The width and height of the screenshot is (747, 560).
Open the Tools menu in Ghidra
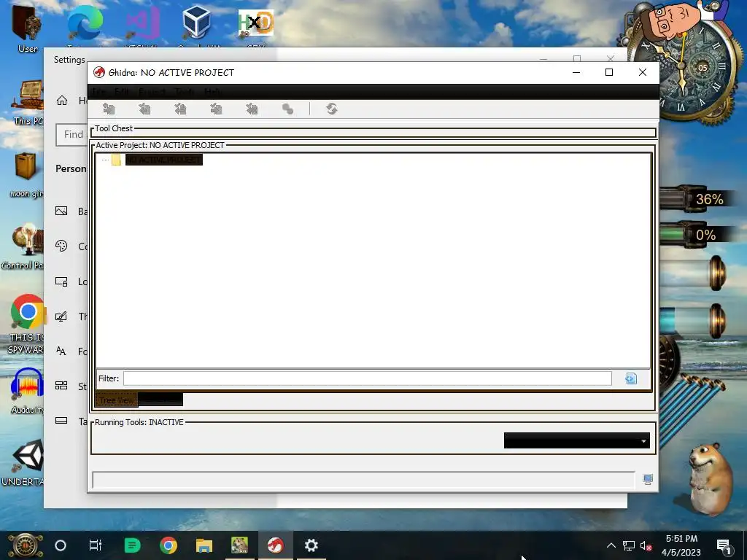pos(185,91)
